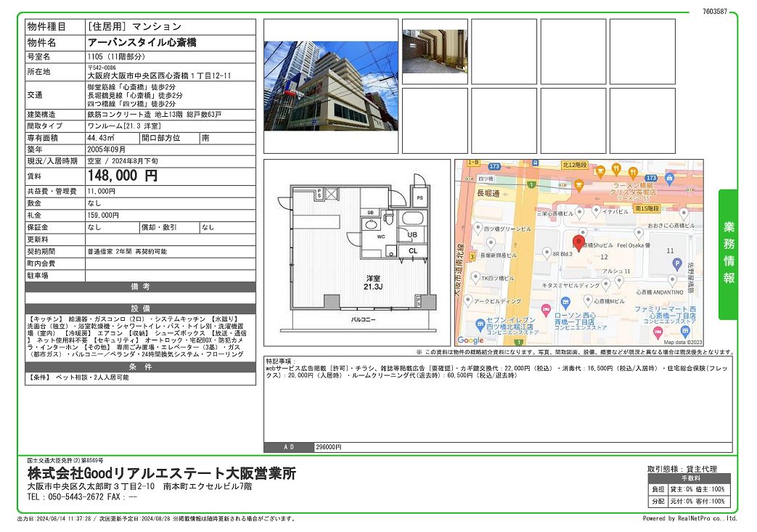Viewport: 757px width, 532px height.
Task: Click the gray pin for 8R Bld.3
Action: coord(547,253)
